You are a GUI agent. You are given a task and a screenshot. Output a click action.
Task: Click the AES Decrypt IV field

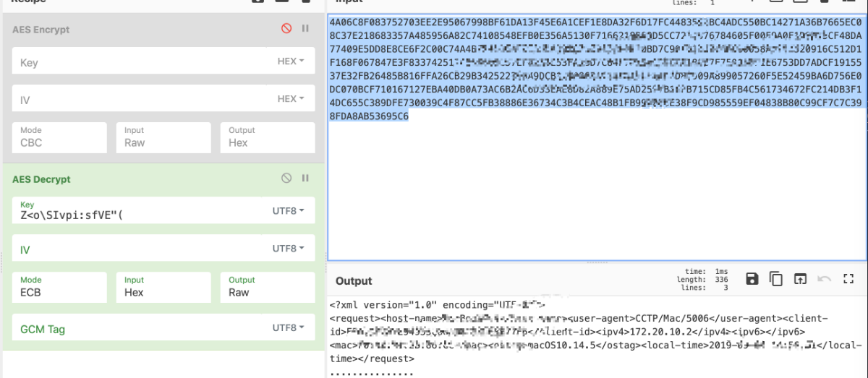pos(137,250)
